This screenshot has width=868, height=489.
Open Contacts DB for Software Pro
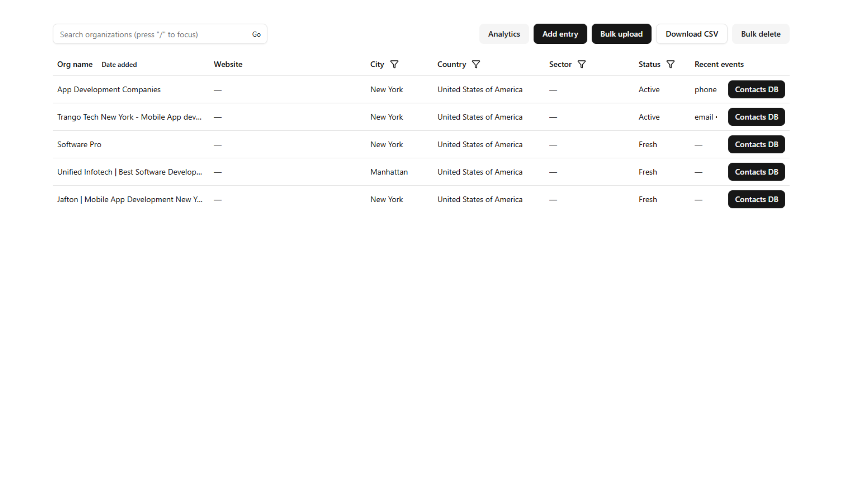[756, 144]
